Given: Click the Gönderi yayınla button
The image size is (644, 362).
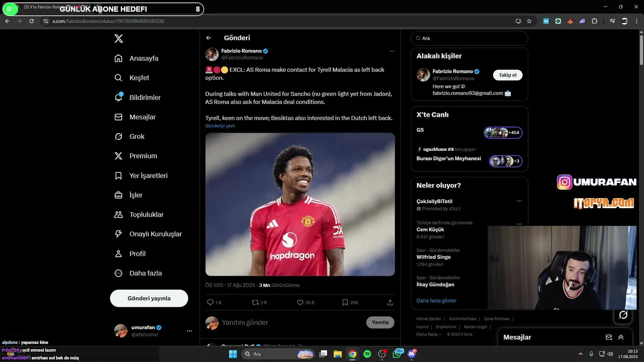Looking at the screenshot, I should coord(149,298).
